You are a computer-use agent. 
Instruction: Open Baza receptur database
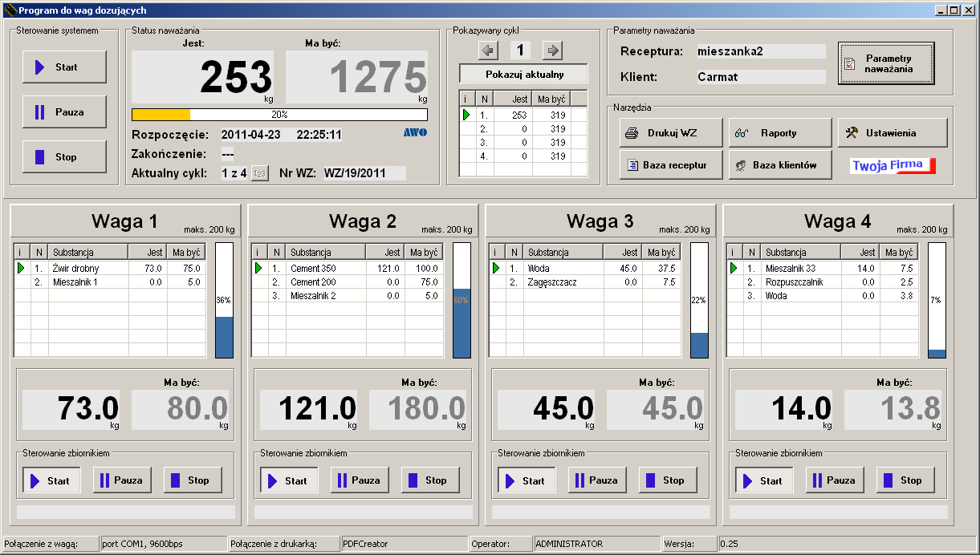[x=671, y=165]
